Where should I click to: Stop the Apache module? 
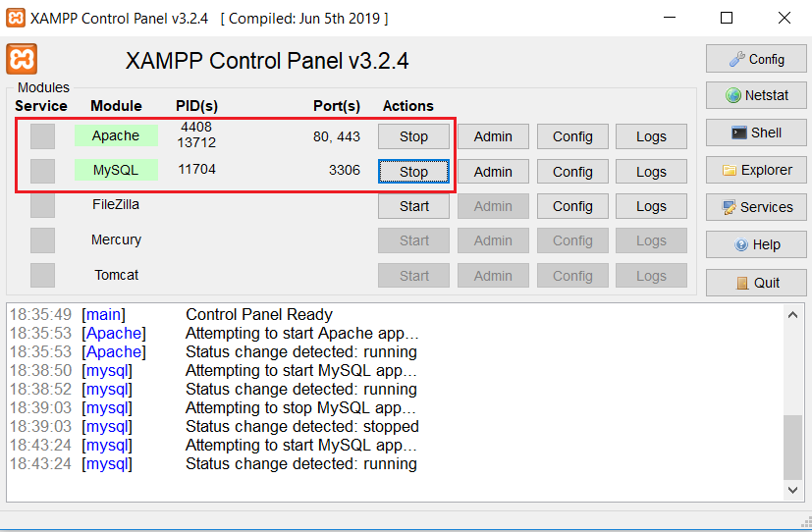tap(413, 136)
